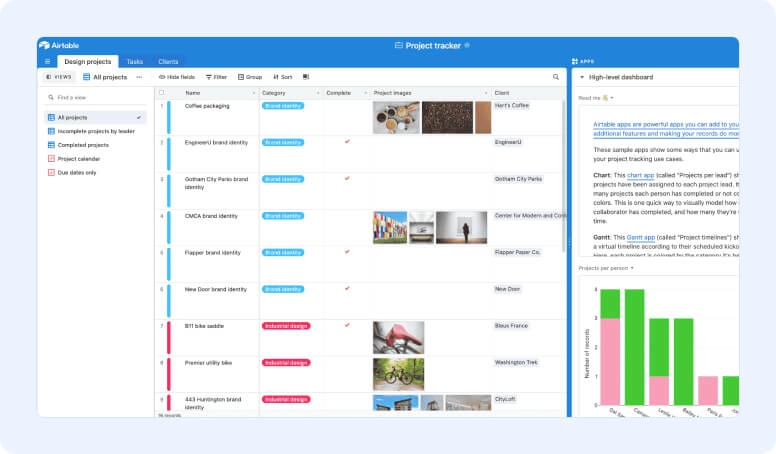776x454 pixels.
Task: Tick the select-all checkbox in the header row
Action: point(162,93)
